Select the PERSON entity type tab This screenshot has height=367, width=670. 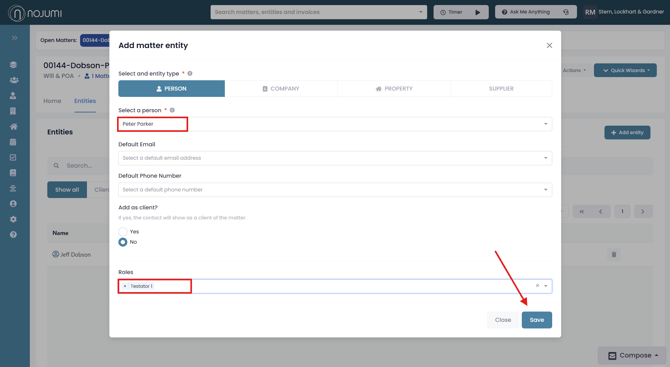coord(171,88)
